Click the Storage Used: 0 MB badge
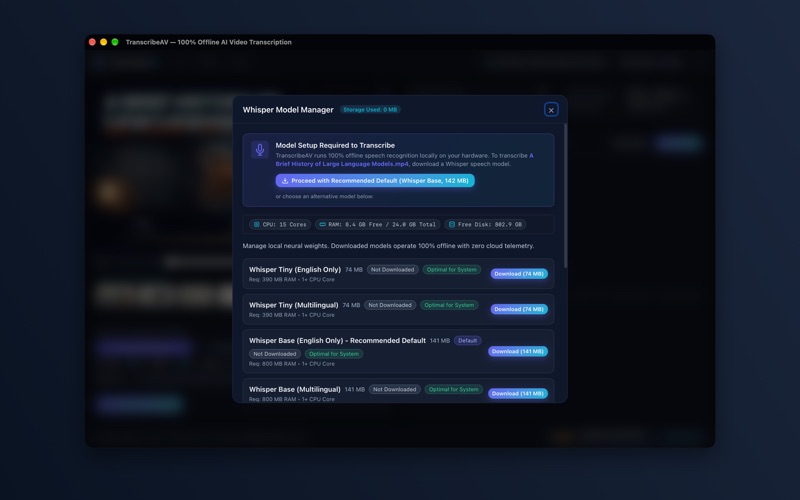 [370, 110]
